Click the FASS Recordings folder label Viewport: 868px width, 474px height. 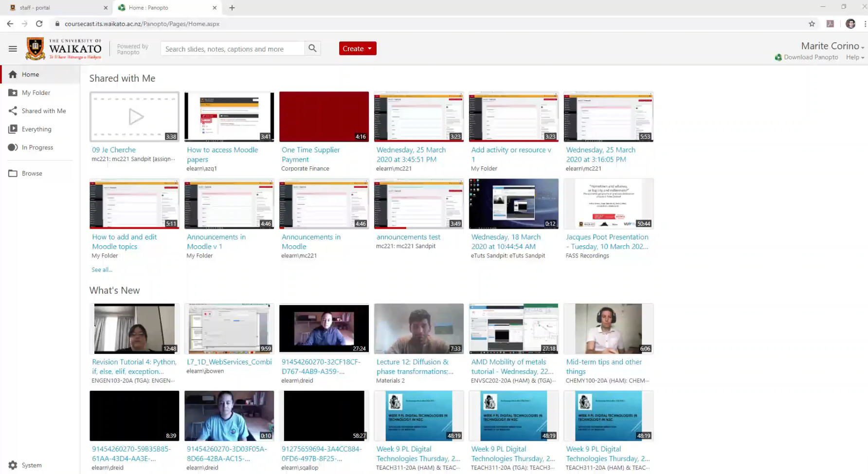(x=587, y=255)
